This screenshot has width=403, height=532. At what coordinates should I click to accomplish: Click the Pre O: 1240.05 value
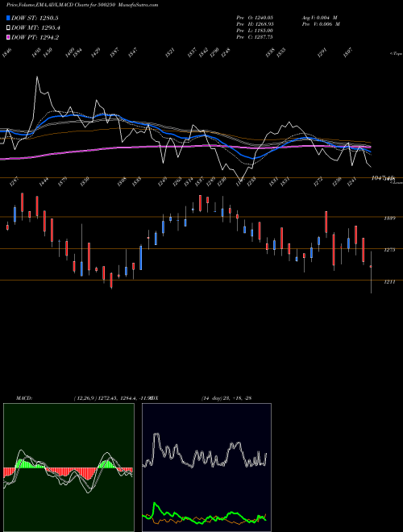[x=255, y=18]
